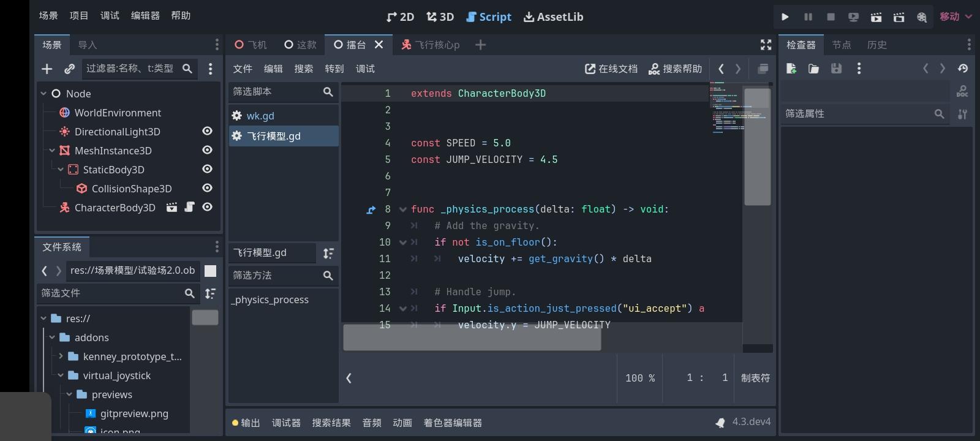The height and width of the screenshot is (441, 980).
Task: Switch to the 3D workspace
Action: [x=440, y=17]
